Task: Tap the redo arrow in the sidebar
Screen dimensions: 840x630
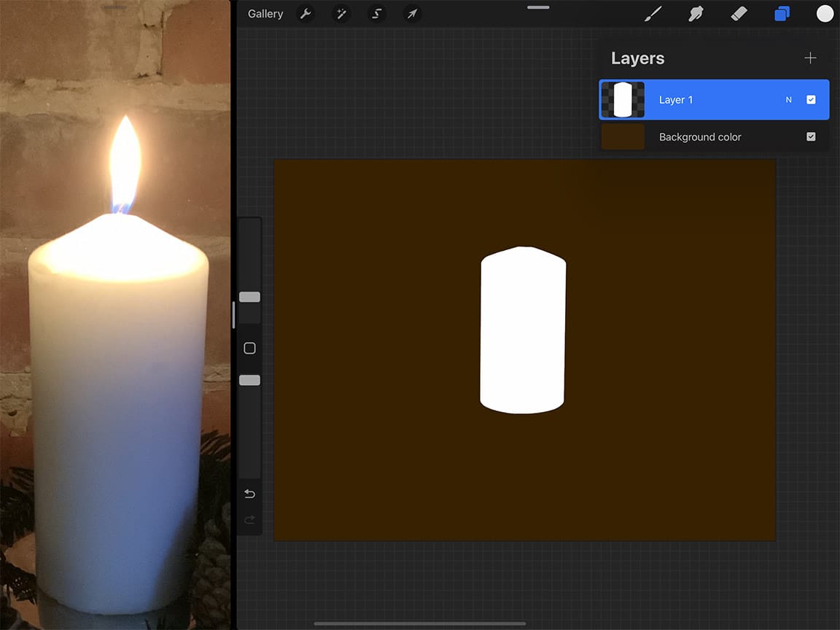Action: click(x=249, y=520)
